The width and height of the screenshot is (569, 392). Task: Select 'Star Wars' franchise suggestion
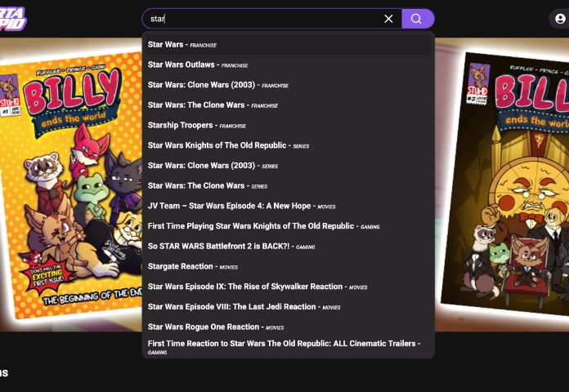[181, 45]
